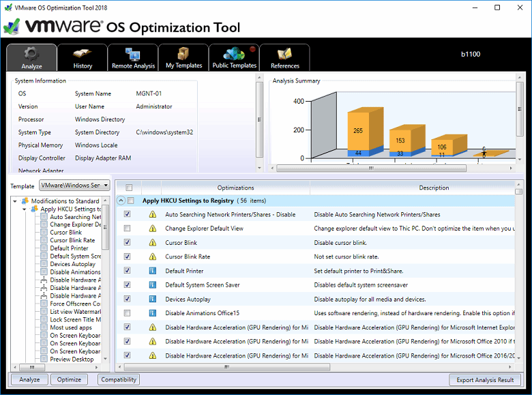Collapse Modifications to Standard tree node
The height and width of the screenshot is (395, 532).
tap(16, 201)
